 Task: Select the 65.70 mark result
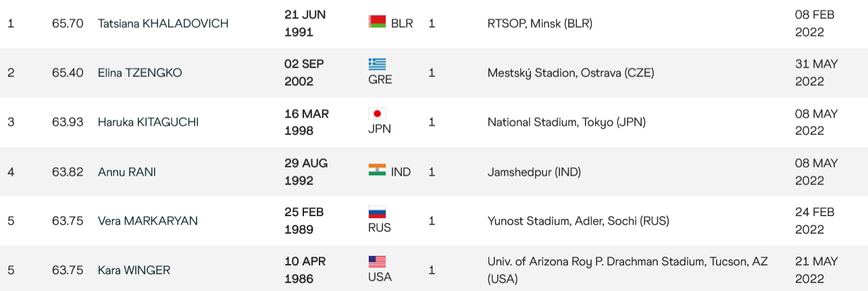coord(68,24)
